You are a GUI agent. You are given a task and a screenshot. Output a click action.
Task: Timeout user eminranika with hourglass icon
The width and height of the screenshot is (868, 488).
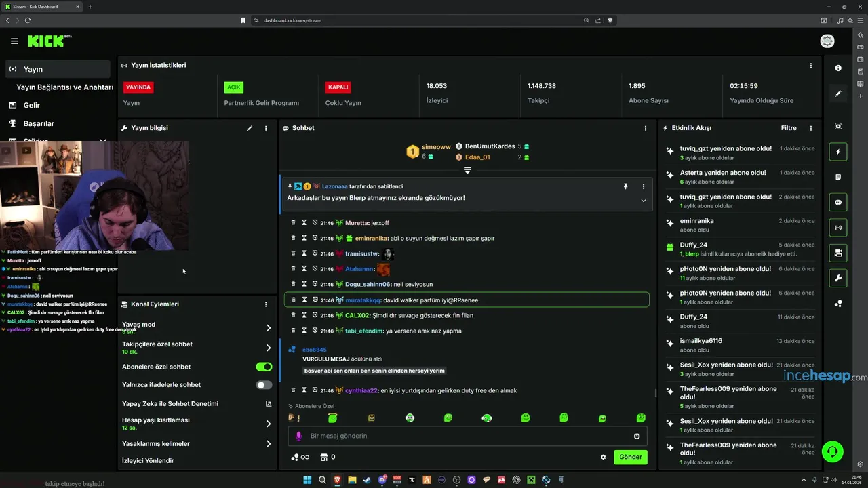[x=304, y=238]
